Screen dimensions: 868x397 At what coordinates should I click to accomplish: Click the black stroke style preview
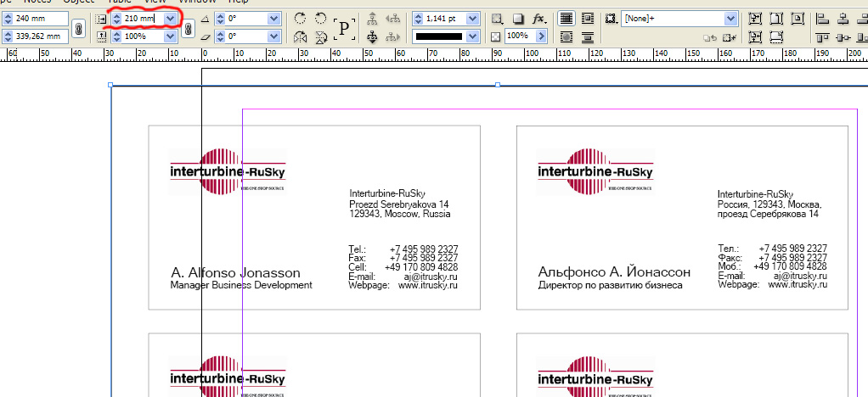tap(439, 36)
